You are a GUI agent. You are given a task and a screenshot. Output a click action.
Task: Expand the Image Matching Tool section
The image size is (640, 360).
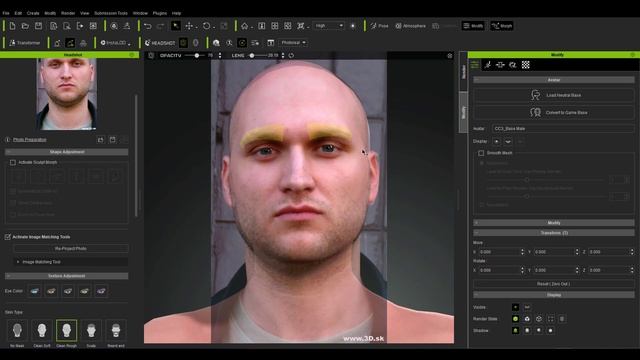71,262
